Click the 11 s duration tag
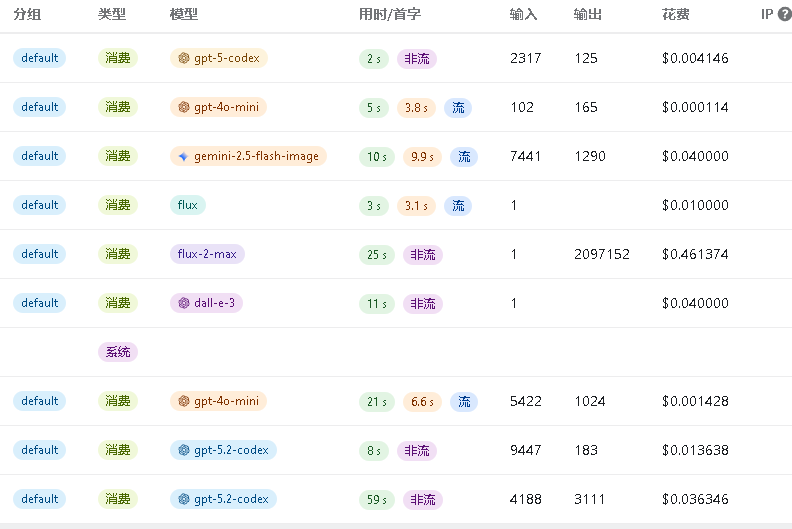Screen dimensions: 792x529 click(377, 304)
